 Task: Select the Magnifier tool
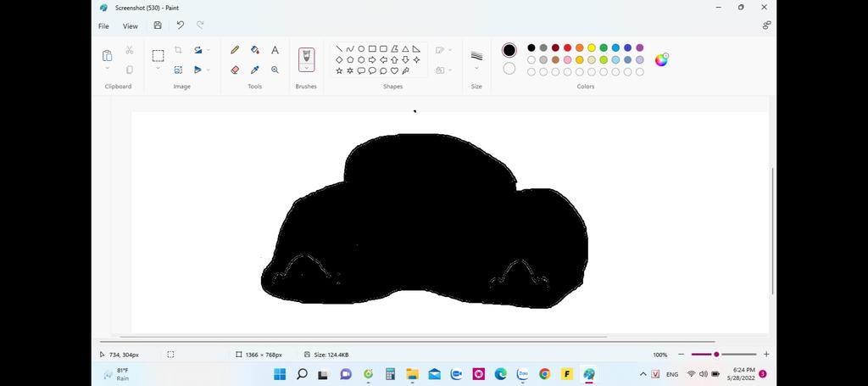coord(275,70)
